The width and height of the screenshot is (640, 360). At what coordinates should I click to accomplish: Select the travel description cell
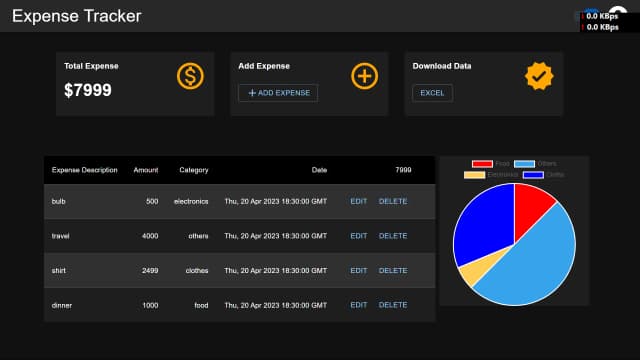coord(60,236)
